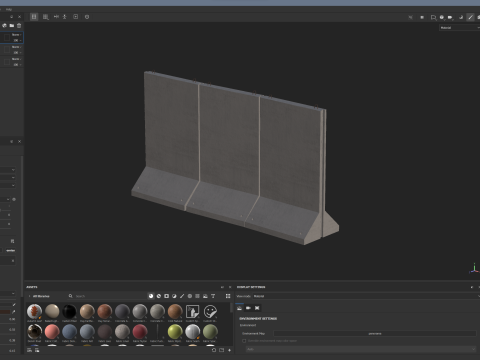Close the Assets panel

(x=230, y=287)
